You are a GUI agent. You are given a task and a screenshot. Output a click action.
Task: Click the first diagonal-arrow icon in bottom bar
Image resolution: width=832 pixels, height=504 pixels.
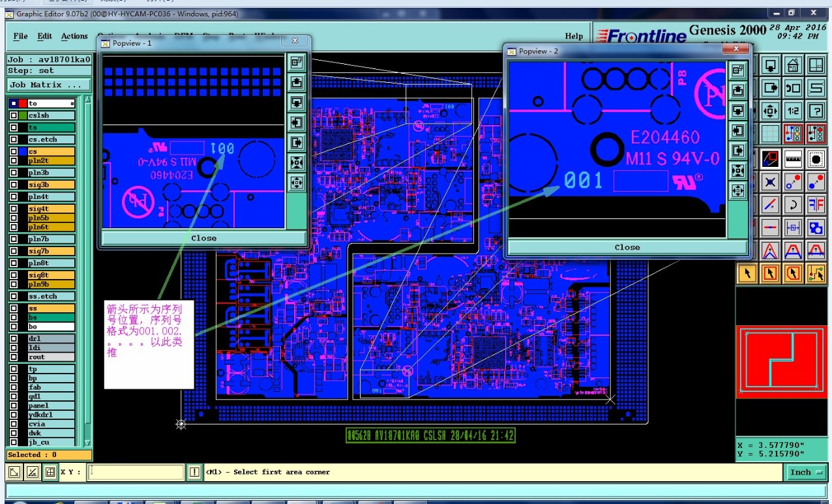click(x=14, y=472)
